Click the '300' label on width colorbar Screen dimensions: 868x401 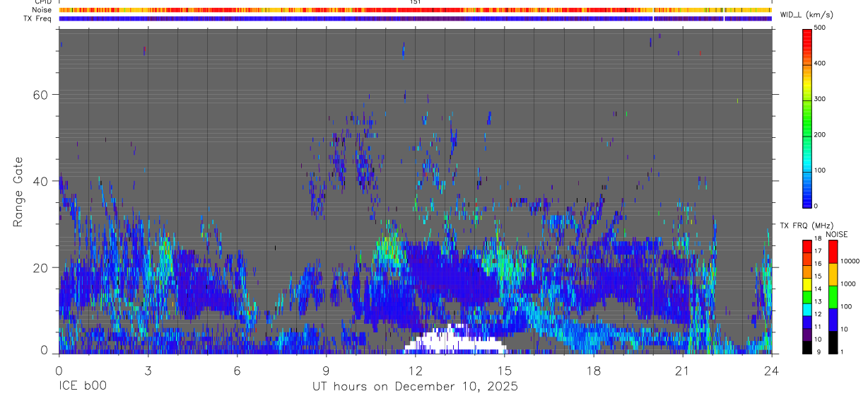[820, 99]
